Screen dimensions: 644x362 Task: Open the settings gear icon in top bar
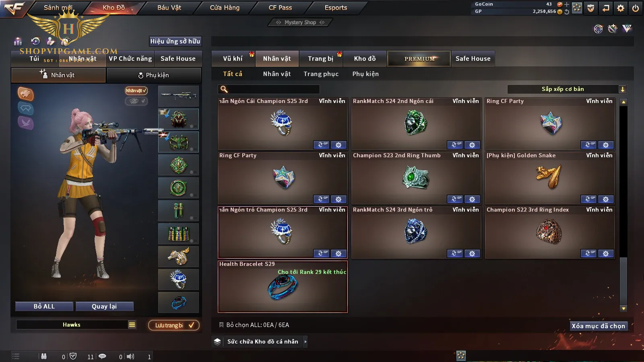[621, 8]
